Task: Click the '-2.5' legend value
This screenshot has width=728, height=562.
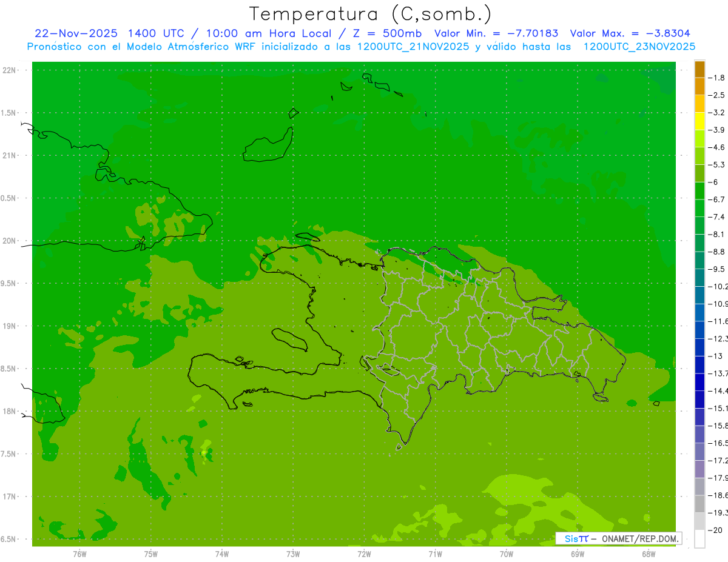Action: (716, 95)
